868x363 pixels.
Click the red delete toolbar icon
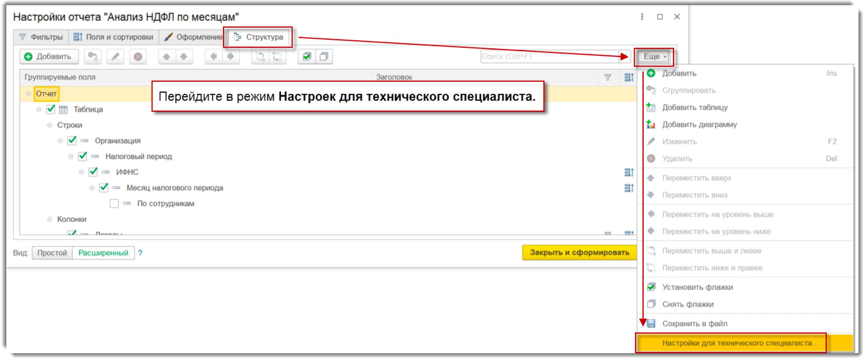coord(138,57)
